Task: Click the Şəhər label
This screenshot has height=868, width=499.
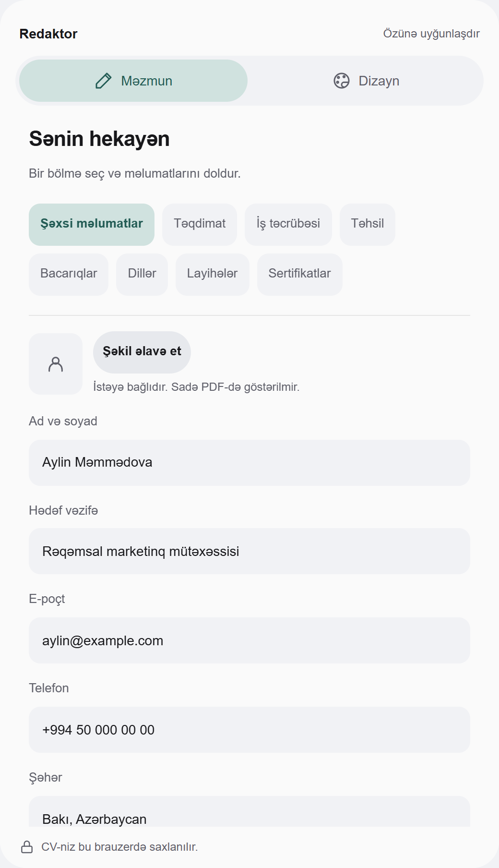Action: pyautogui.click(x=46, y=778)
